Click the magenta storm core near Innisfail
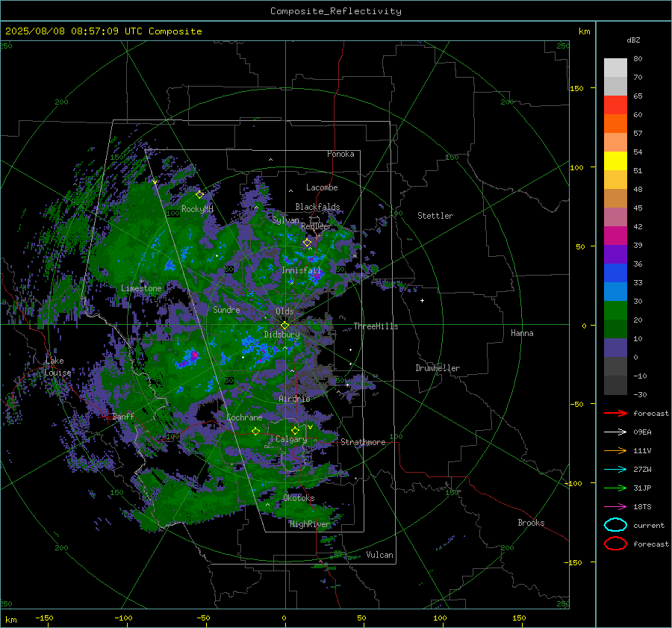This screenshot has height=628, width=672. [317, 276]
